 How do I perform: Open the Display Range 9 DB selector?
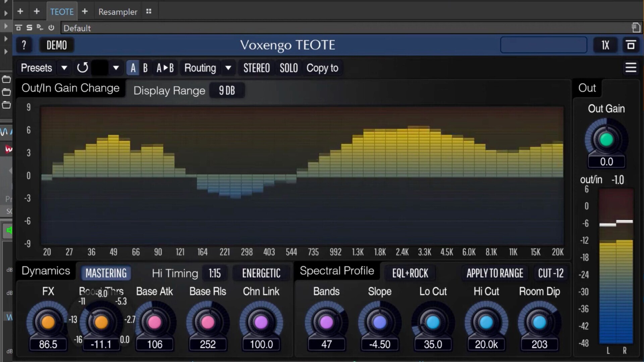click(227, 90)
